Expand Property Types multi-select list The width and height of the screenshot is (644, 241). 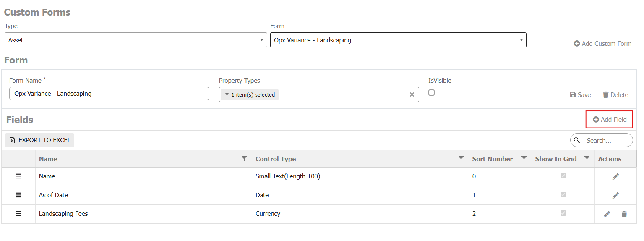250,95
